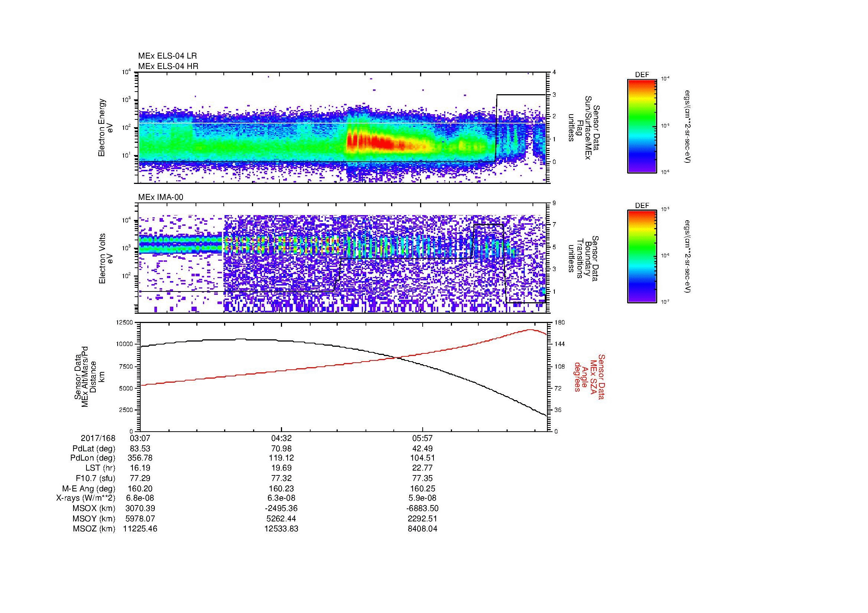Screen dimensions: 868x613
Task: Click the MSOZ (km) row label
Action: 94,529
